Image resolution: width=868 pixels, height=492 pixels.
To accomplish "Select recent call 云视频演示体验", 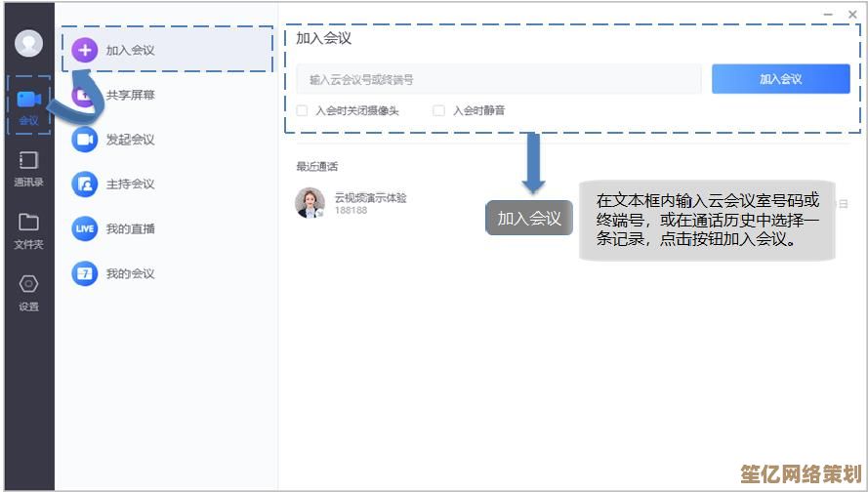I will pos(370,197).
